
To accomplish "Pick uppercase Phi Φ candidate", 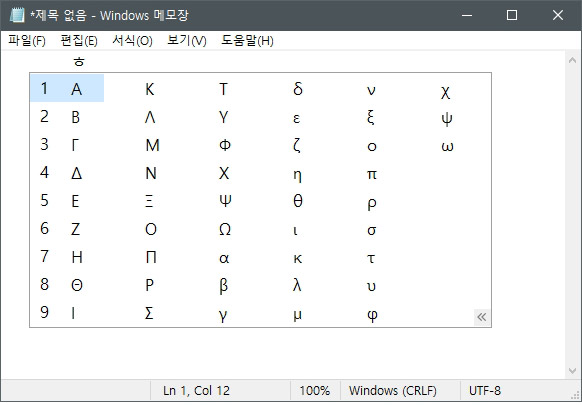I will 225,145.
